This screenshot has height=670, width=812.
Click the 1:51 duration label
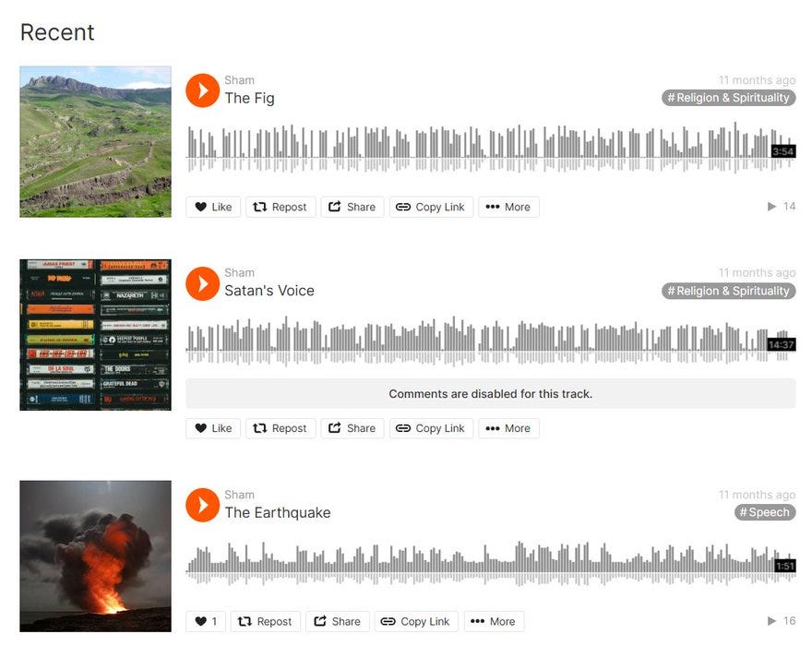785,566
